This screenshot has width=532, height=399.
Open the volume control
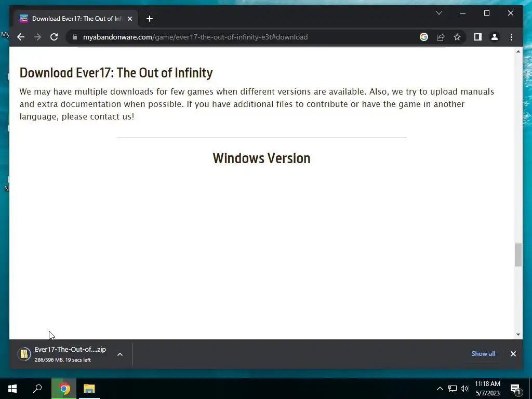pyautogui.click(x=464, y=389)
